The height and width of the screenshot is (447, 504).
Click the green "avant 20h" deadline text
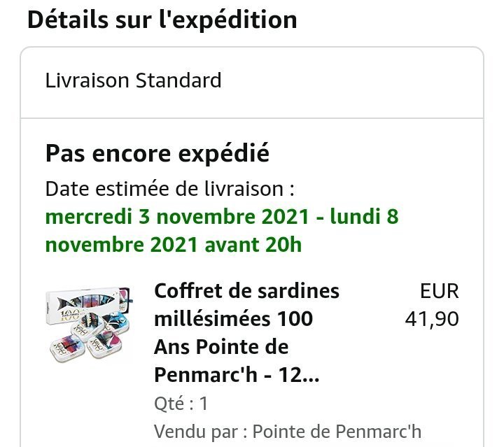click(253, 245)
